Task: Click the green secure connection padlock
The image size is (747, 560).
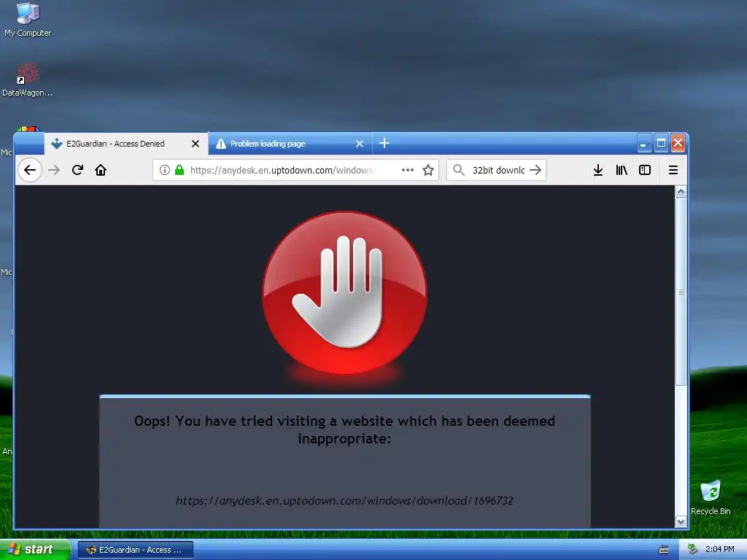Action: coord(179,170)
